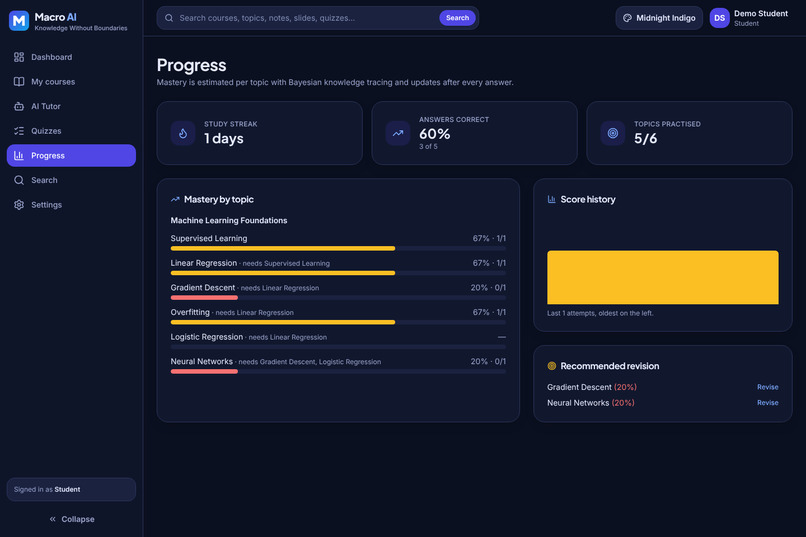Open Search from the sidebar
Screen dimensions: 806x537
point(71,180)
